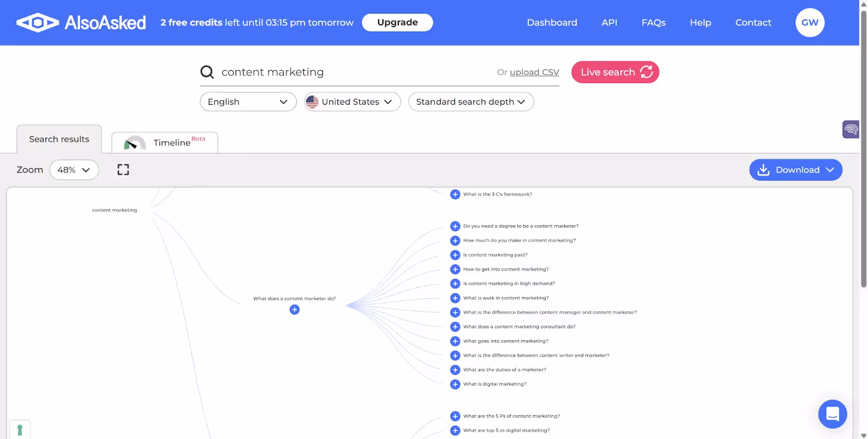Expand 'What is the 3 C's framework?' plus
868x439 pixels.
[x=455, y=194]
